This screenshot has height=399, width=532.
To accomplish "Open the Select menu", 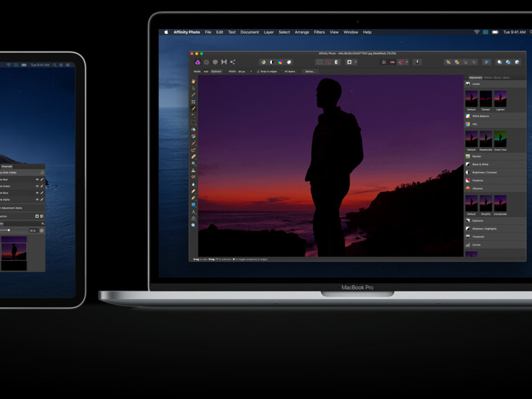I will pos(285,32).
